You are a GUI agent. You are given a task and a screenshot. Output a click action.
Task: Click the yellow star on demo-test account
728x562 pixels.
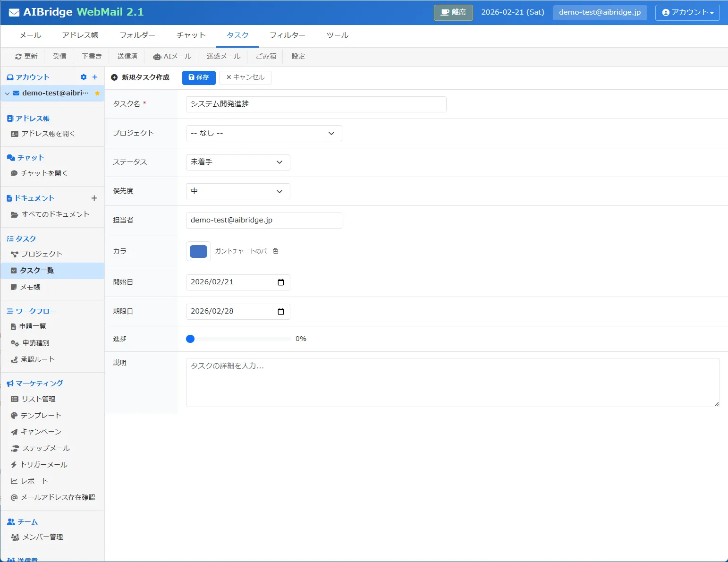click(97, 94)
